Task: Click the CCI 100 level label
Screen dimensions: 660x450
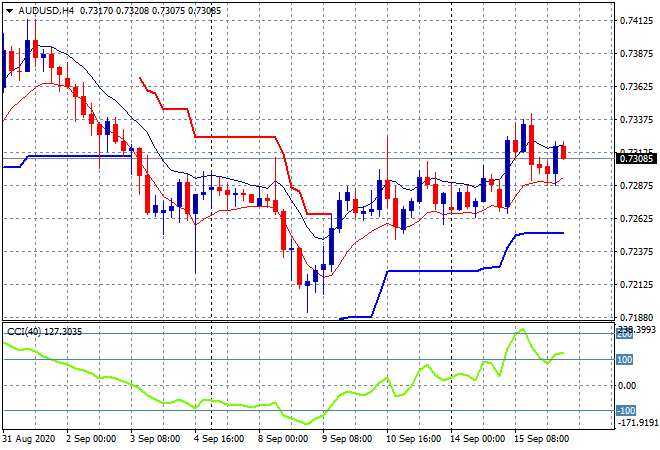Action: pos(625,359)
